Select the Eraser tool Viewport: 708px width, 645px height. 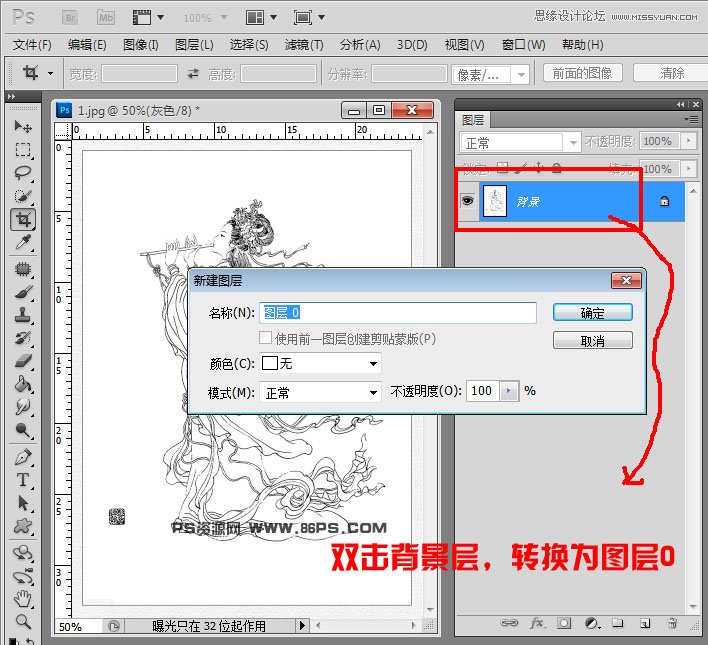click(x=23, y=361)
